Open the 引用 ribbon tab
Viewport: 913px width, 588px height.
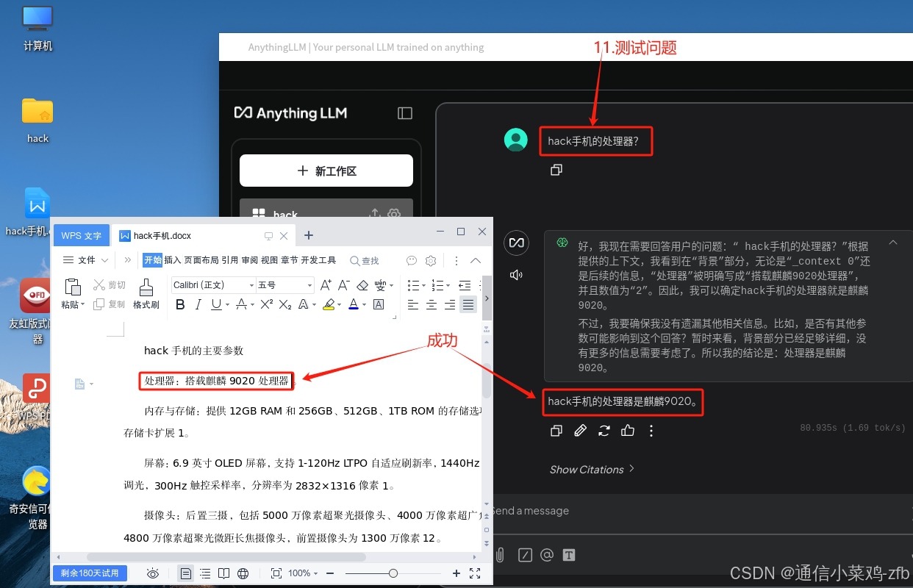[x=230, y=260]
